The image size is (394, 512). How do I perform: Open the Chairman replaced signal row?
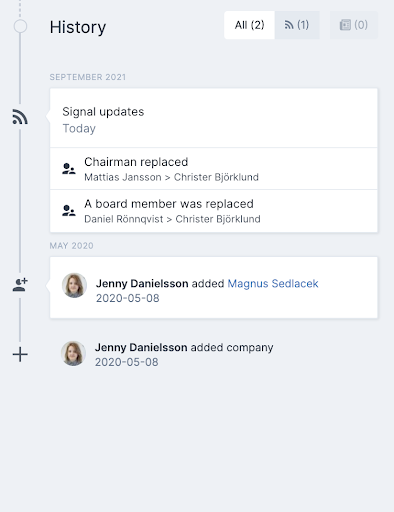pyautogui.click(x=214, y=169)
